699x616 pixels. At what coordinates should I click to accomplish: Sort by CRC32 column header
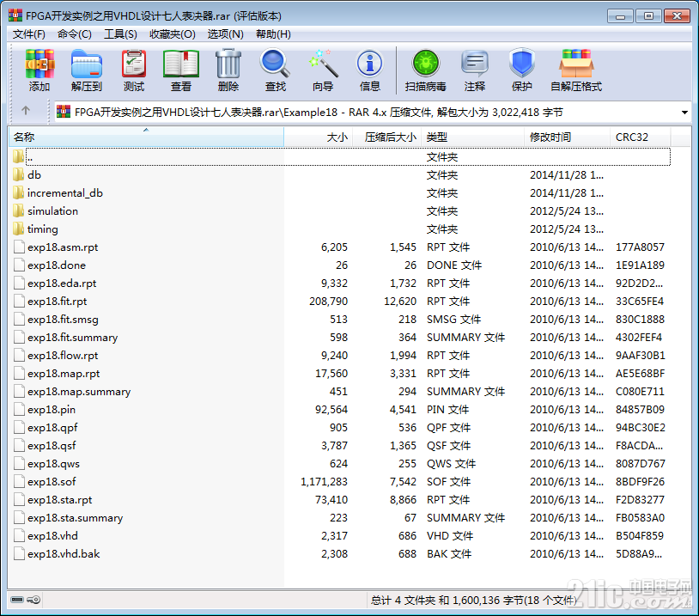pos(640,137)
